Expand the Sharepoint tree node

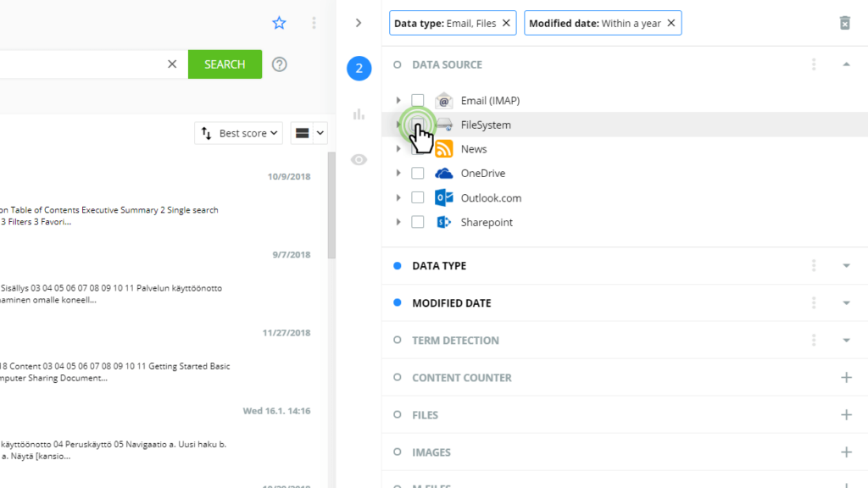click(398, 222)
